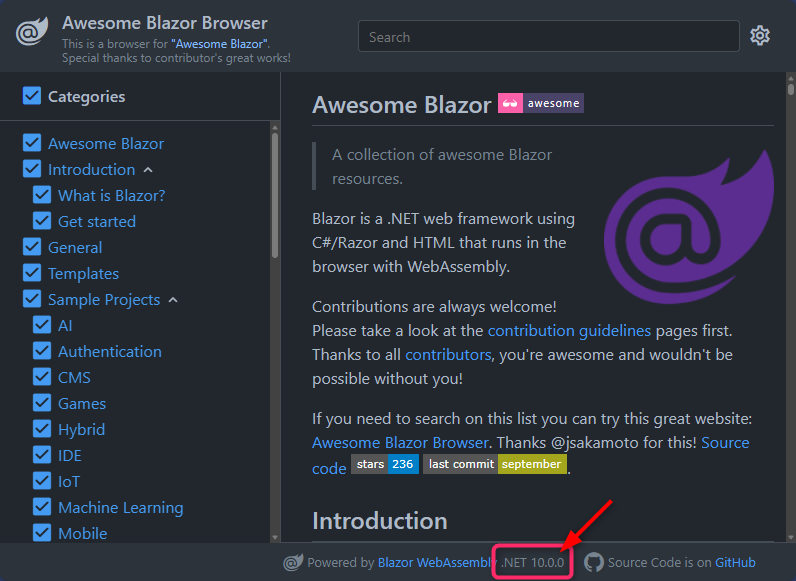Open the contributors link

[x=448, y=355]
